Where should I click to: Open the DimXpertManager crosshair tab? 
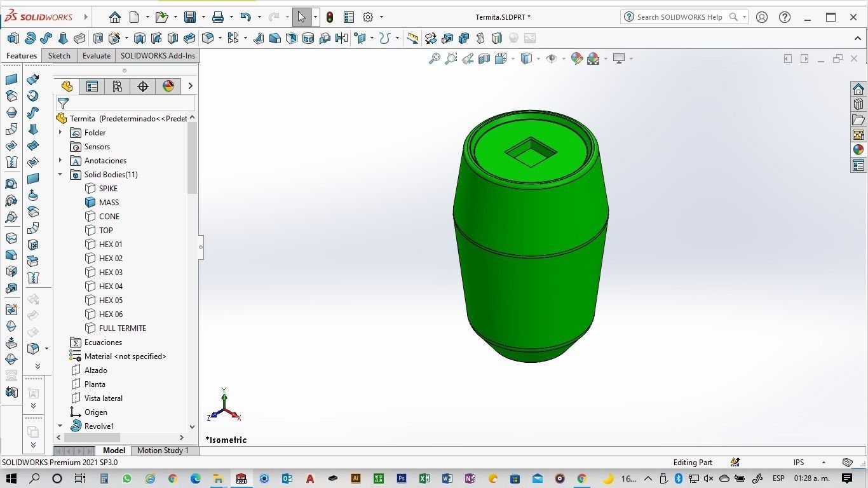(143, 86)
